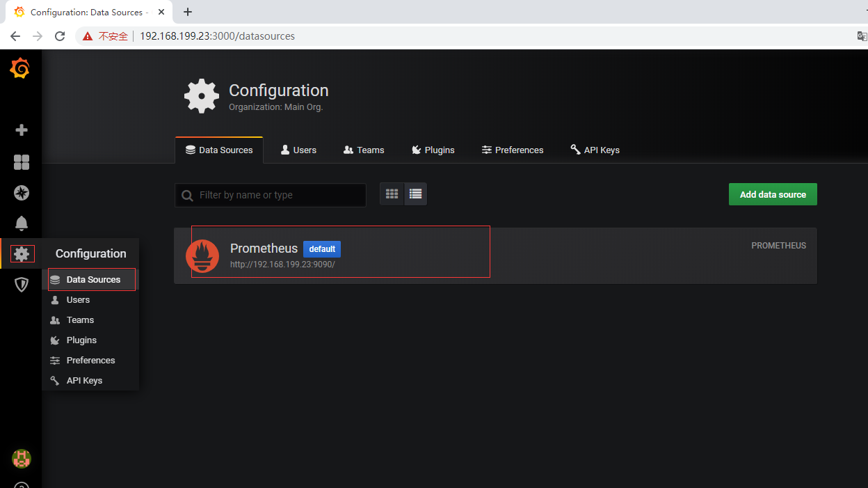Open the Dashboards grid icon in sidebar

pos(22,162)
